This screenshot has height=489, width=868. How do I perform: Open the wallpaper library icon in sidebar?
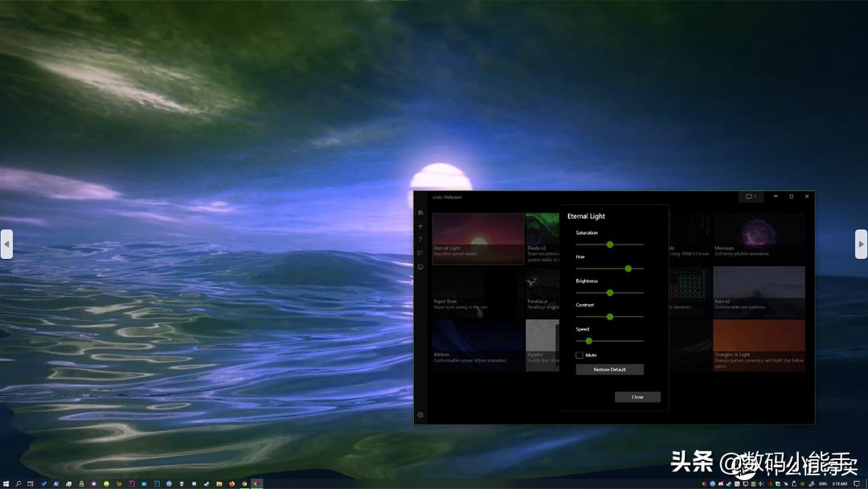point(420,212)
